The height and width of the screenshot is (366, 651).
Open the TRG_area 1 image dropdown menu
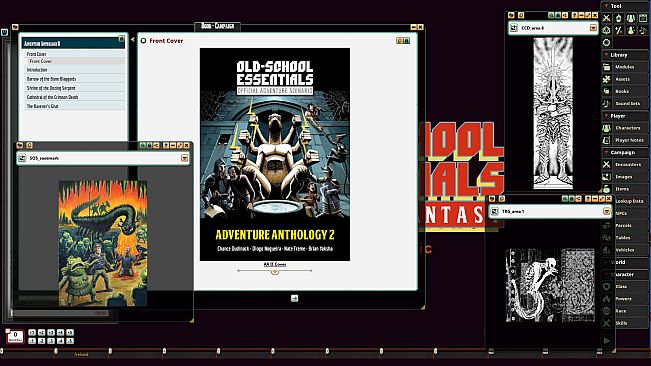click(x=607, y=211)
